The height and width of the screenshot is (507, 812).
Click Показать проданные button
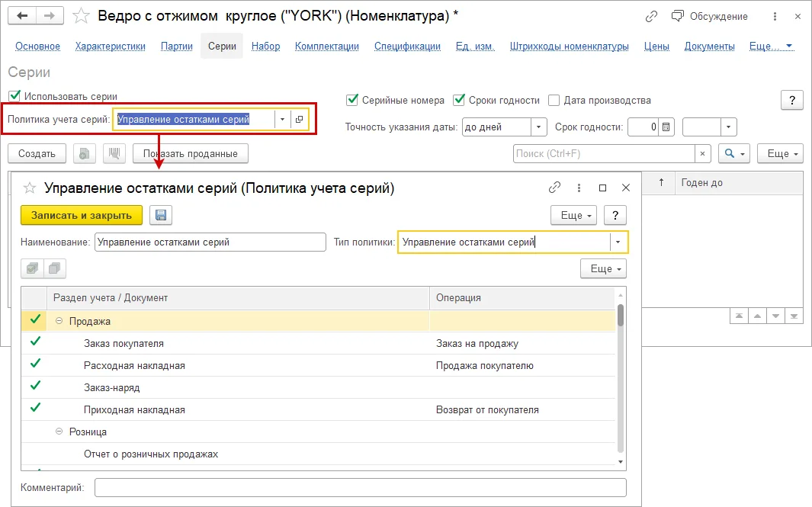pos(191,154)
